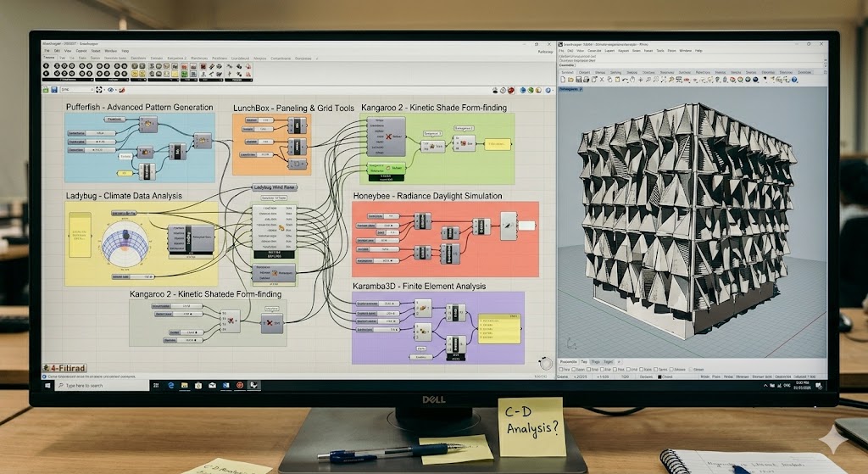The height and width of the screenshot is (474, 868).
Task: Open the zoom percentage dropdown on Grasshopper canvas toolbar
Action: tap(77, 90)
